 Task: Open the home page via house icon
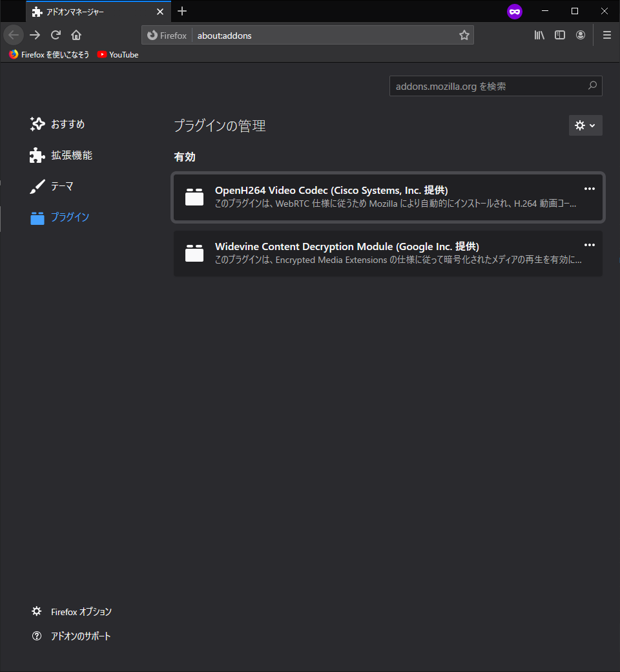(x=76, y=35)
